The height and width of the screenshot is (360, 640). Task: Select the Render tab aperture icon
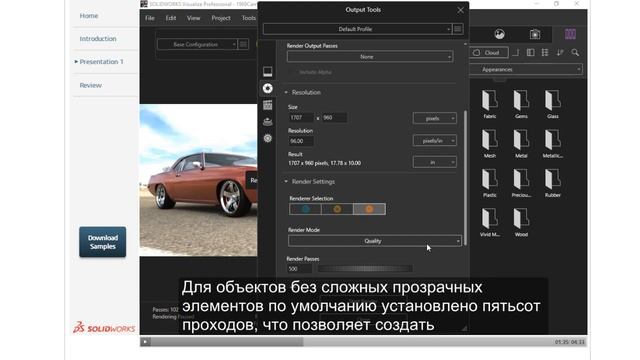[268, 89]
